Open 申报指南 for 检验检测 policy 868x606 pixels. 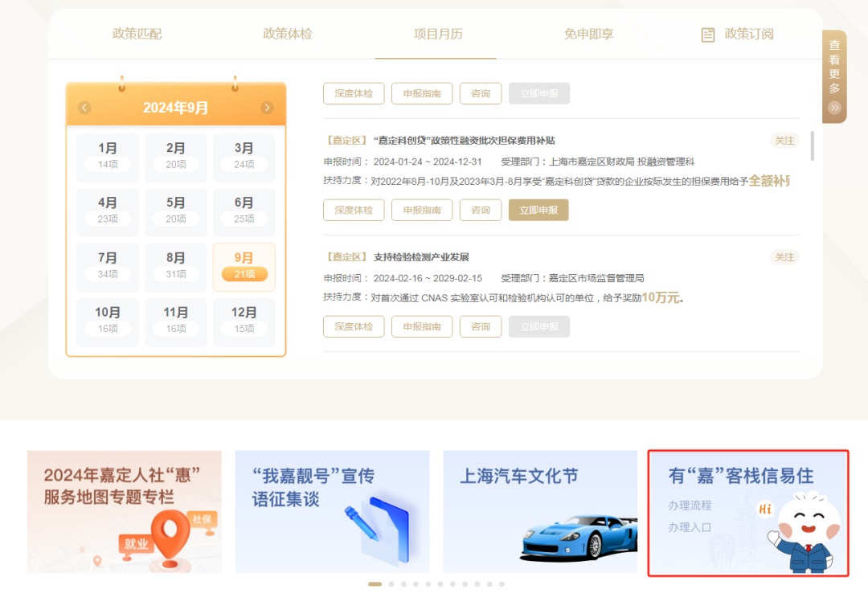point(422,326)
